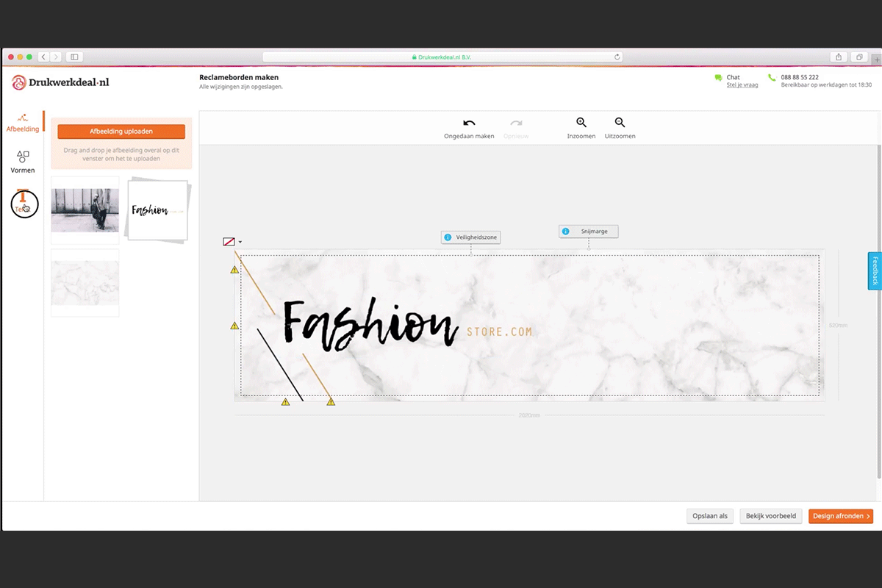The image size is (882, 588).
Task: Click Opslaan als button
Action: pos(710,516)
